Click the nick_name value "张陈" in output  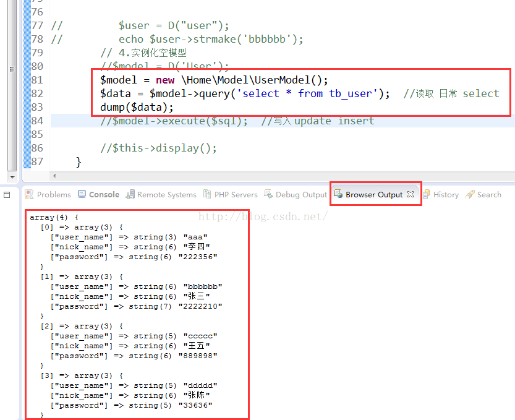197,395
